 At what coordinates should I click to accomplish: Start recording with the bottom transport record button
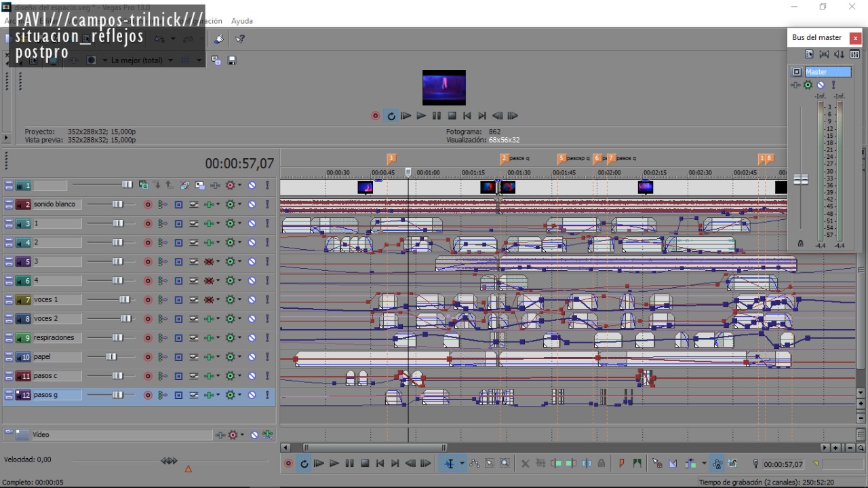coord(289,464)
